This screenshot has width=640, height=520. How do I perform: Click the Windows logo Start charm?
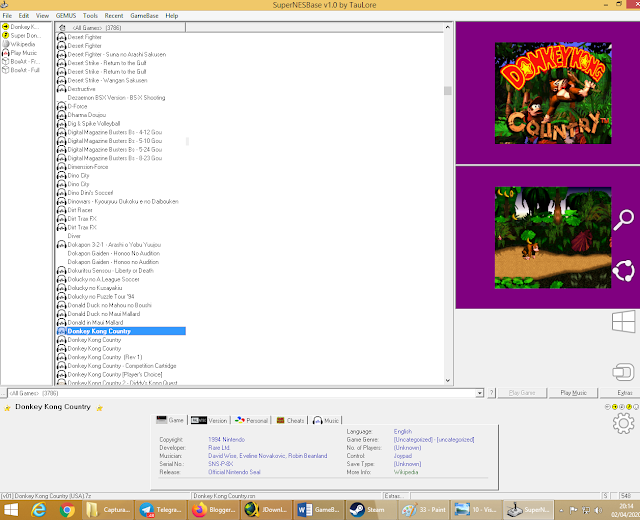[624, 322]
